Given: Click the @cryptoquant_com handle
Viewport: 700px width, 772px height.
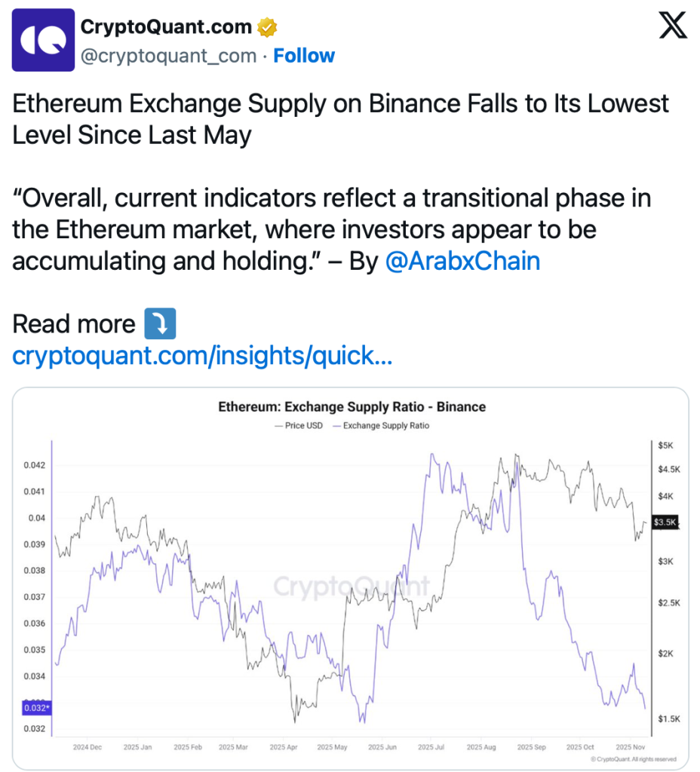Looking at the screenshot, I should click(168, 56).
